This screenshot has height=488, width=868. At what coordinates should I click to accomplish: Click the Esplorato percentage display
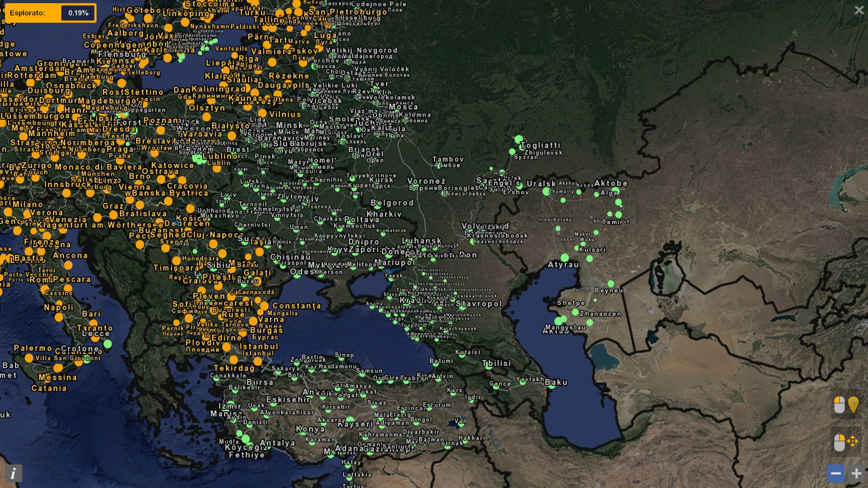click(x=80, y=12)
